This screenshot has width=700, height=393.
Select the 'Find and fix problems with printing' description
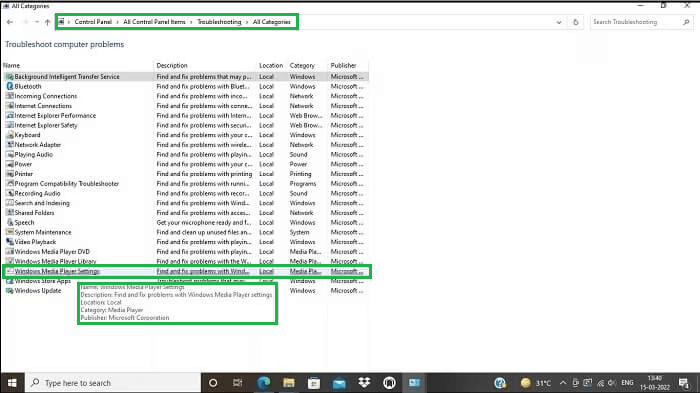point(204,174)
